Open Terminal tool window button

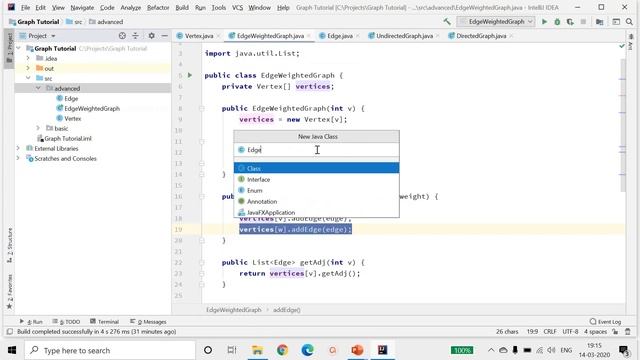click(x=104, y=322)
